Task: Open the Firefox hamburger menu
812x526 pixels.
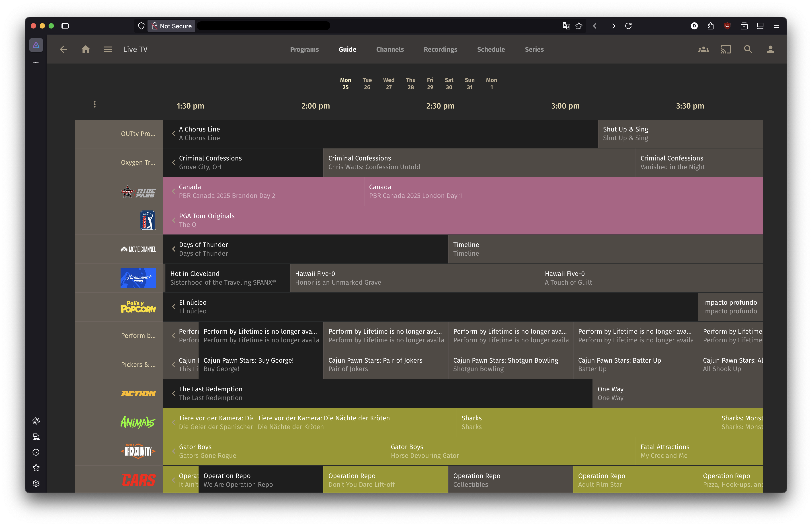Action: [776, 26]
